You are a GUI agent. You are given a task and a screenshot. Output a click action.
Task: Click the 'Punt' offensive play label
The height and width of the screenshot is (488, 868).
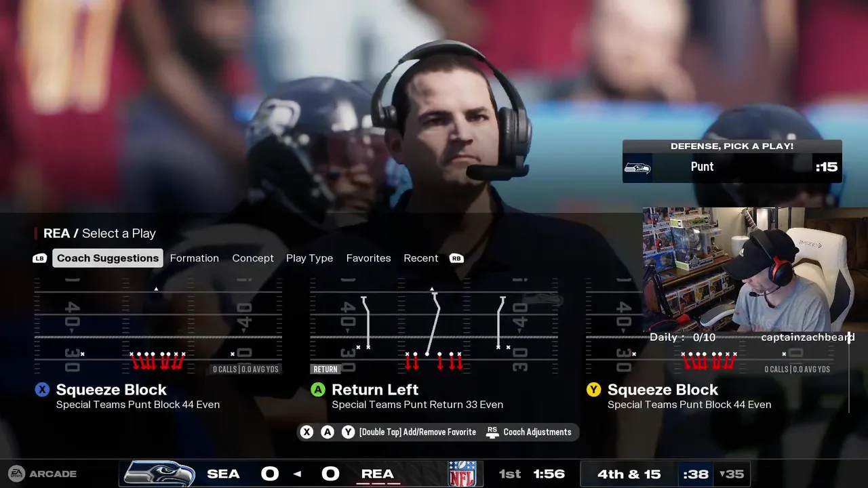(702, 167)
